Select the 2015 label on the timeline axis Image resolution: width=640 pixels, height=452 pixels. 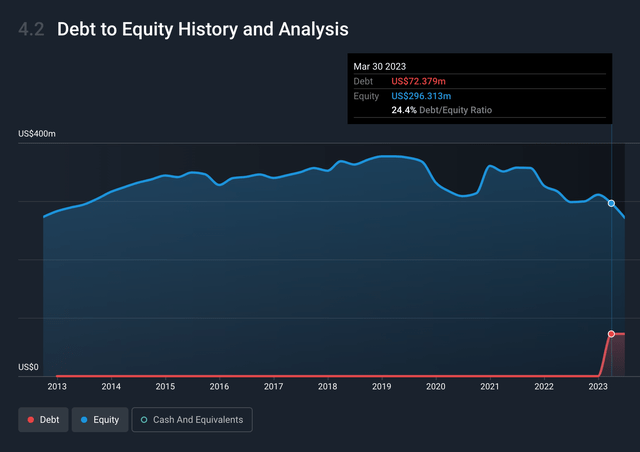click(x=165, y=386)
